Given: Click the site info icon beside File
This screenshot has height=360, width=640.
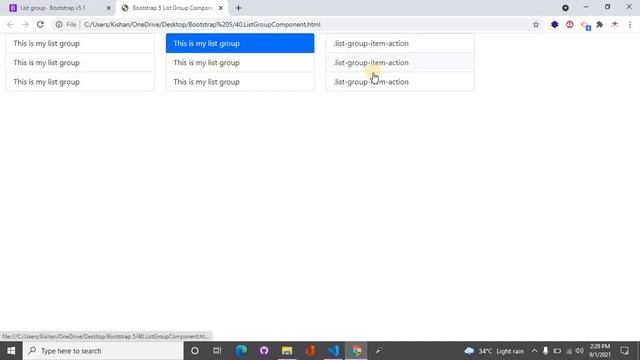Looking at the screenshot, I should tap(59, 24).
